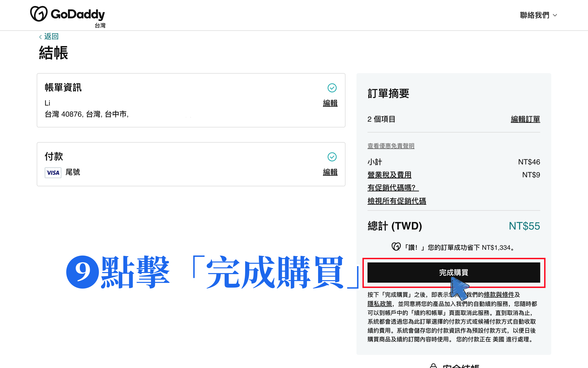Image resolution: width=588 pixels, height=368 pixels.
Task: Click the 結帳 page heading
Action: [x=54, y=53]
